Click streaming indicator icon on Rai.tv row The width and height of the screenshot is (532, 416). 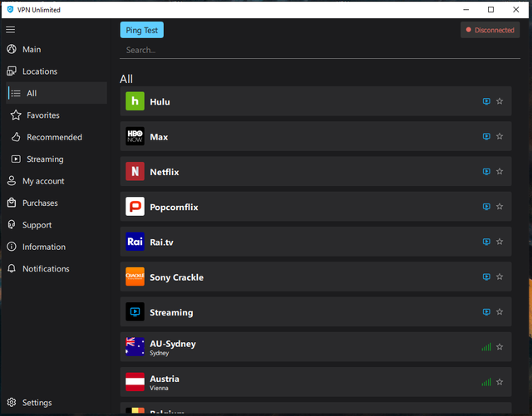click(x=486, y=242)
